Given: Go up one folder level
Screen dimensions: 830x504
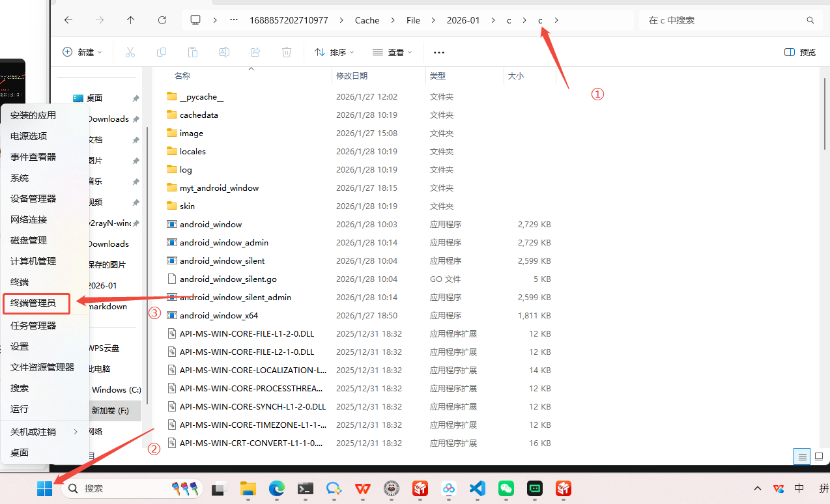Looking at the screenshot, I should tap(131, 20).
